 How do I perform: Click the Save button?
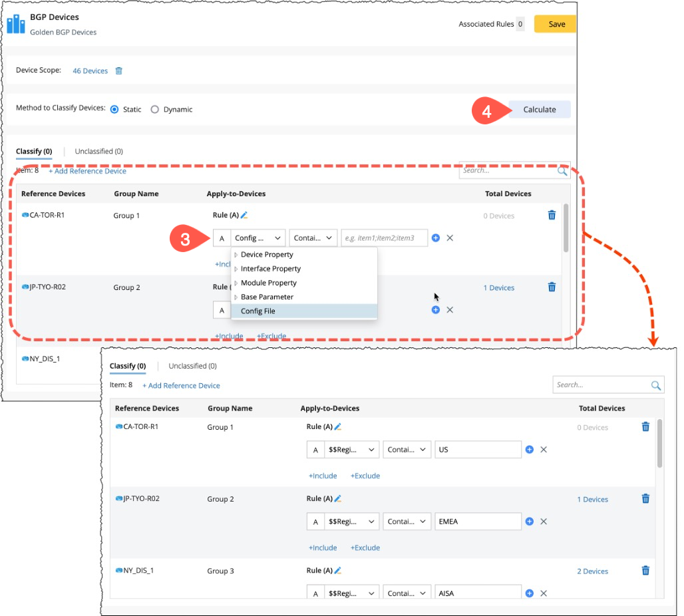[x=556, y=24]
